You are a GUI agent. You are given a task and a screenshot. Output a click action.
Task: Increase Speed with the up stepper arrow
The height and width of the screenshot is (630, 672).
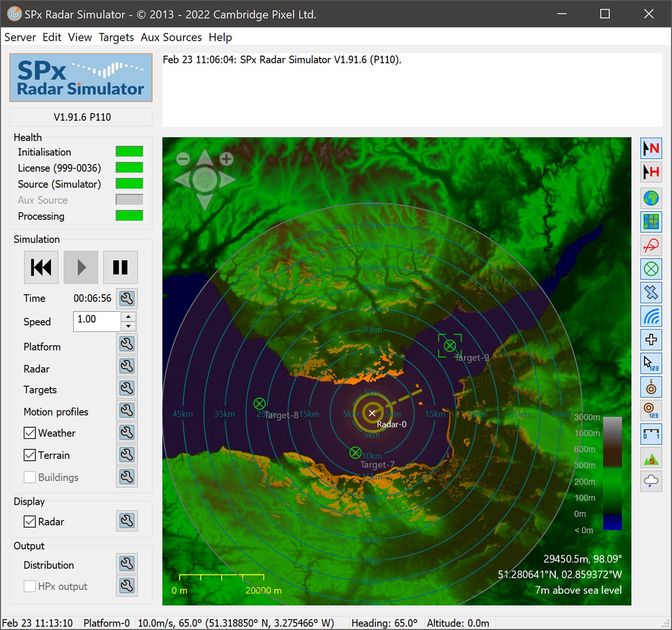128,317
